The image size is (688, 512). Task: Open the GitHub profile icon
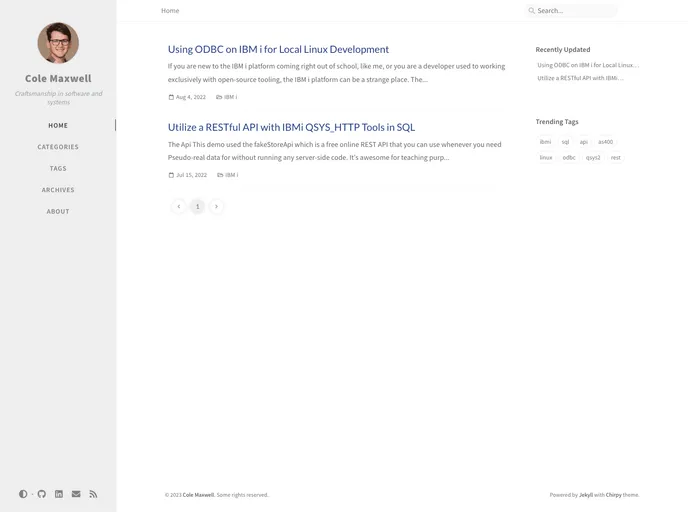click(42, 494)
